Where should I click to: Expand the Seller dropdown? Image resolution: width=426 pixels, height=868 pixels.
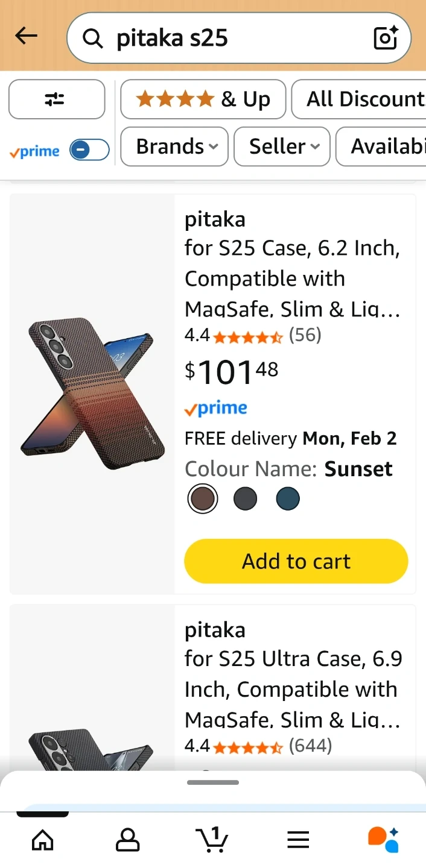pyautogui.click(x=282, y=146)
